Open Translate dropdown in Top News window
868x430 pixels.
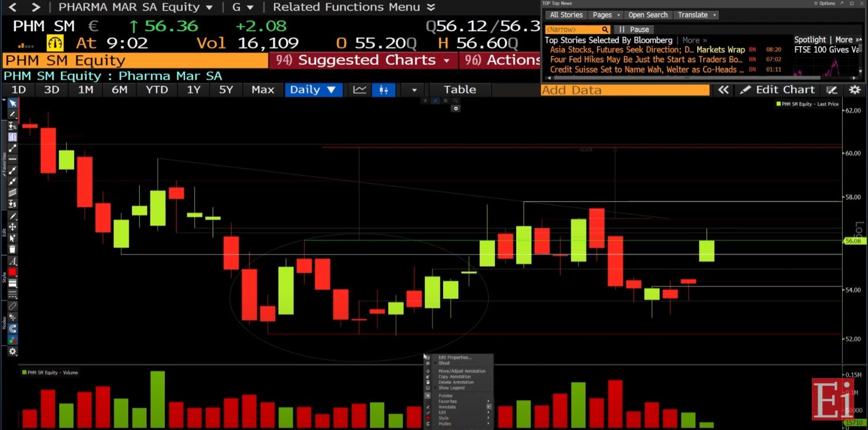(x=696, y=15)
